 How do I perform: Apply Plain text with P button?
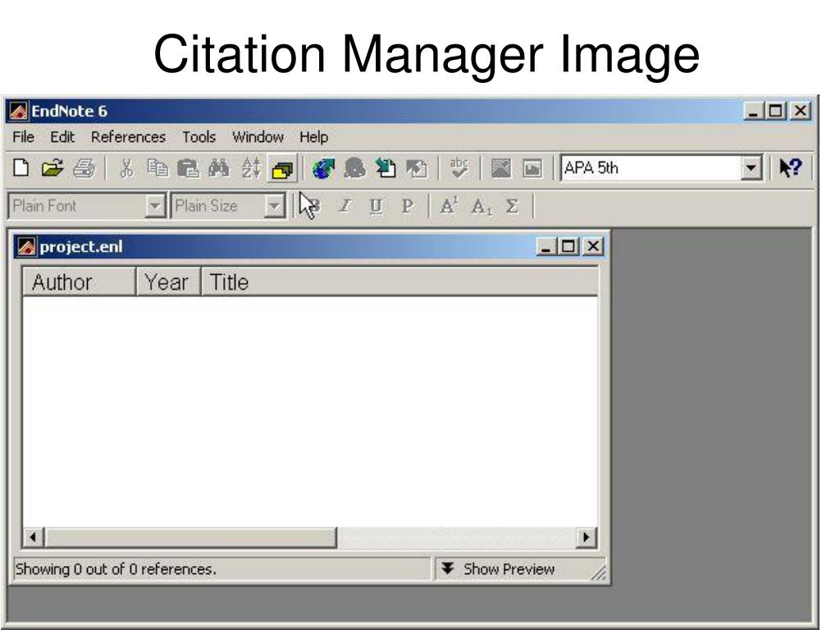pos(407,206)
